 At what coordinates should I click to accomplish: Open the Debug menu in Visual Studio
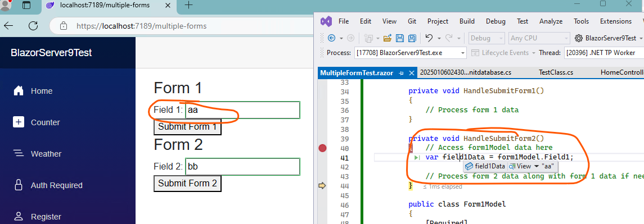tap(496, 21)
